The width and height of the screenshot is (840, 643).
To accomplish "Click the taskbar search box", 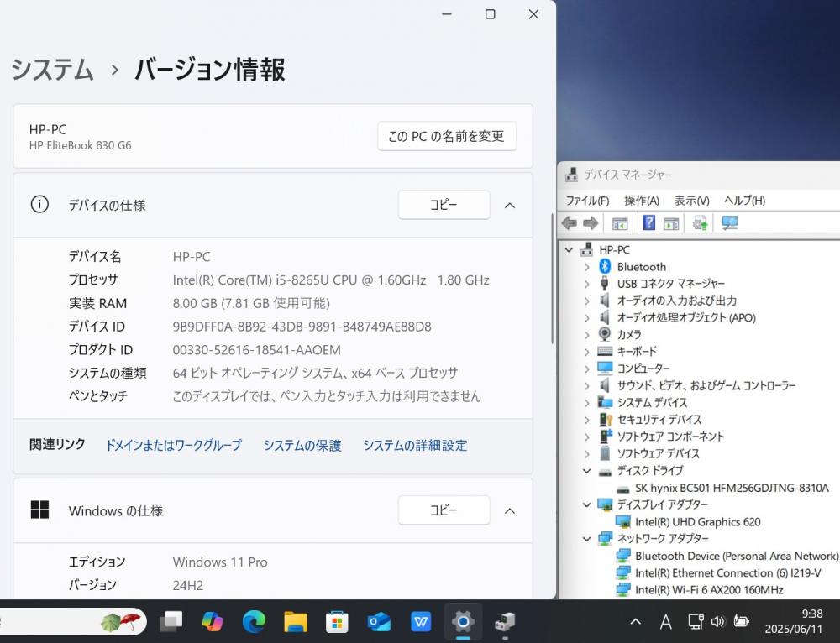I will point(71,621).
